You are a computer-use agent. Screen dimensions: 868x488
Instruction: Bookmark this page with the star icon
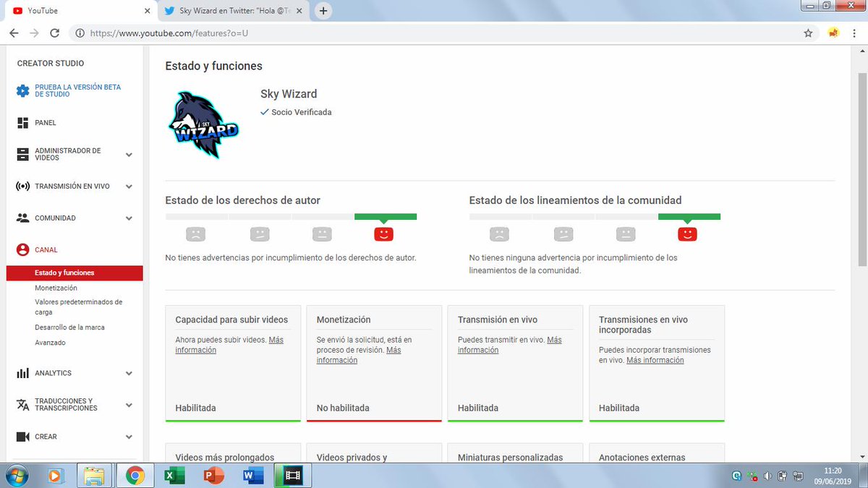tap(808, 33)
